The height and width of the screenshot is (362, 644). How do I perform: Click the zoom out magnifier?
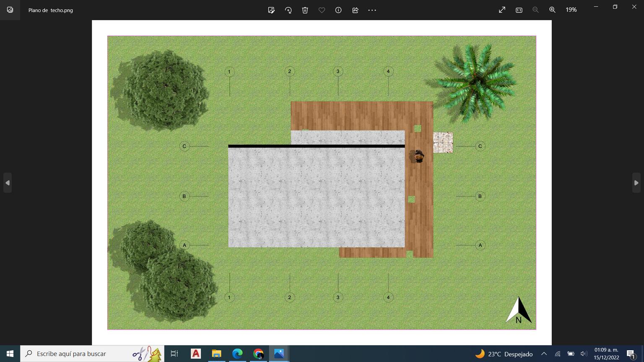(x=535, y=10)
